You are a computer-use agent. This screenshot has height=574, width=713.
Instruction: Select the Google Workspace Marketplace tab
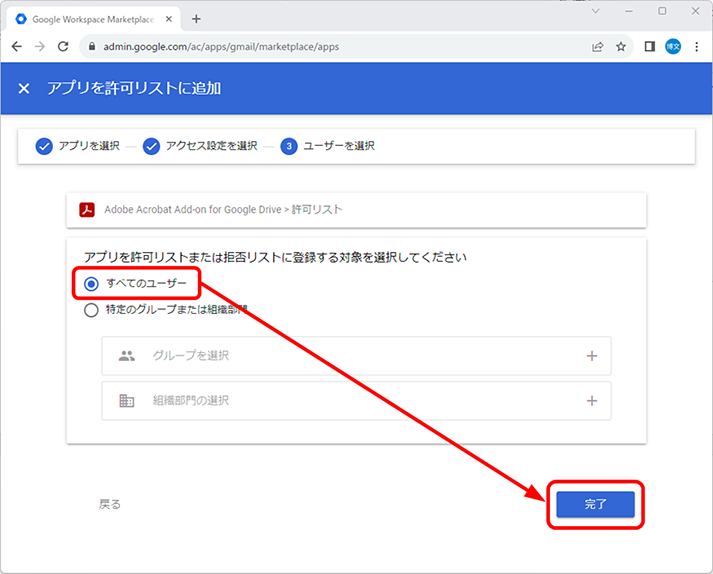[x=93, y=19]
